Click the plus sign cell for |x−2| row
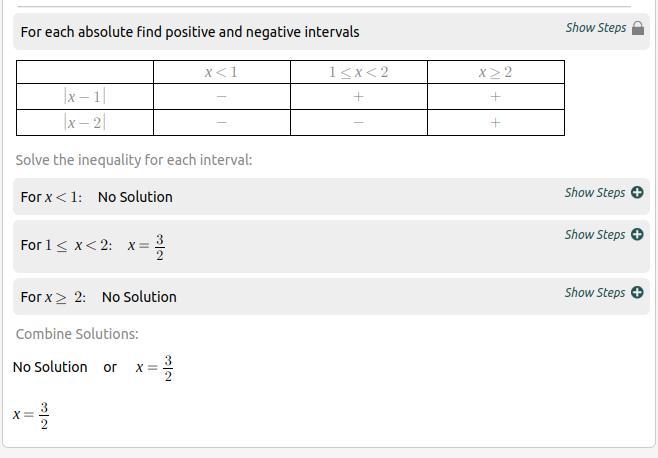 [x=495, y=123]
